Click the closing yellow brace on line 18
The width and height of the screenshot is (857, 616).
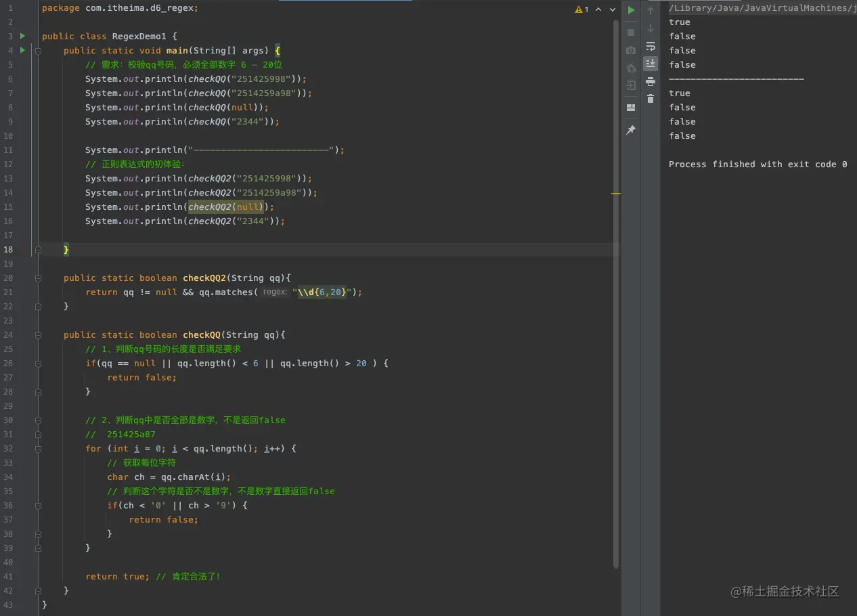click(x=66, y=250)
